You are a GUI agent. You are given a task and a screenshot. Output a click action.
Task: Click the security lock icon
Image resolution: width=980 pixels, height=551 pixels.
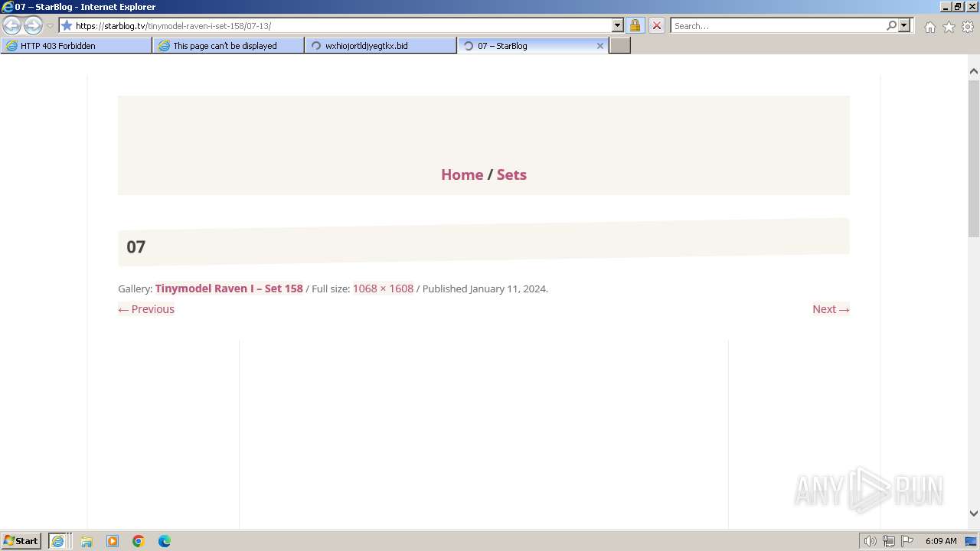[x=635, y=25]
